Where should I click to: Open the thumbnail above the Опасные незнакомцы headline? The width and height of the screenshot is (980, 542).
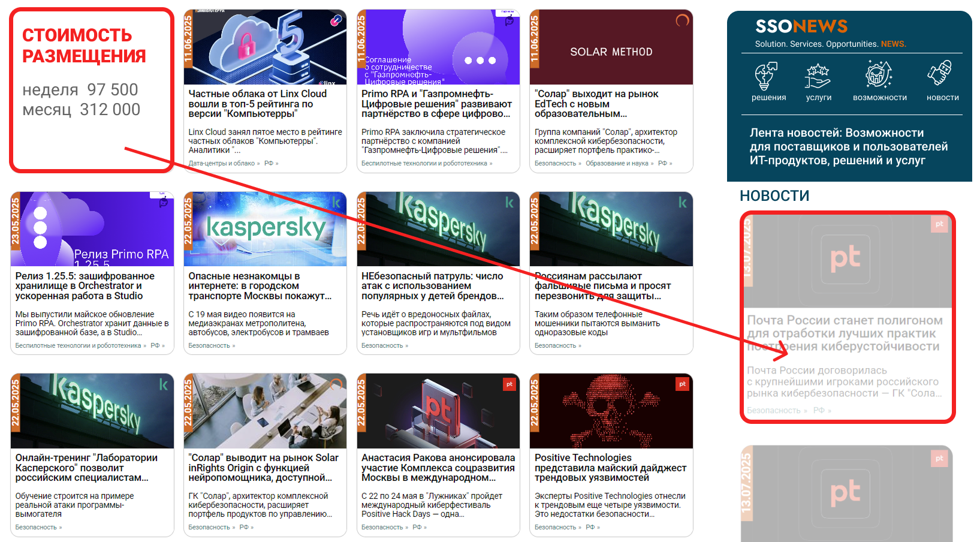point(265,229)
